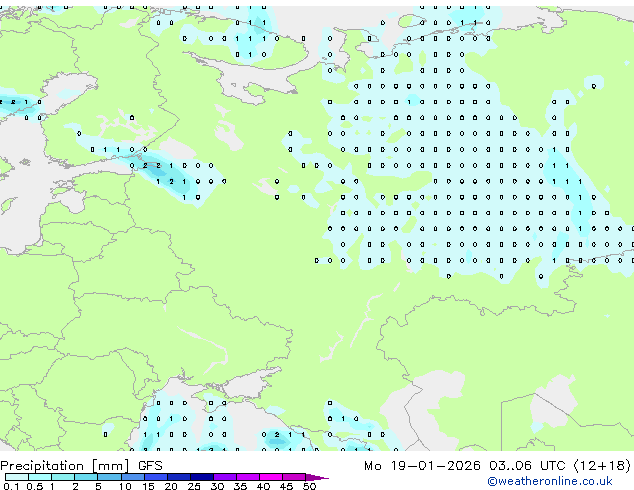Pick the 45–50 mm legend swatch

[x=294, y=477]
